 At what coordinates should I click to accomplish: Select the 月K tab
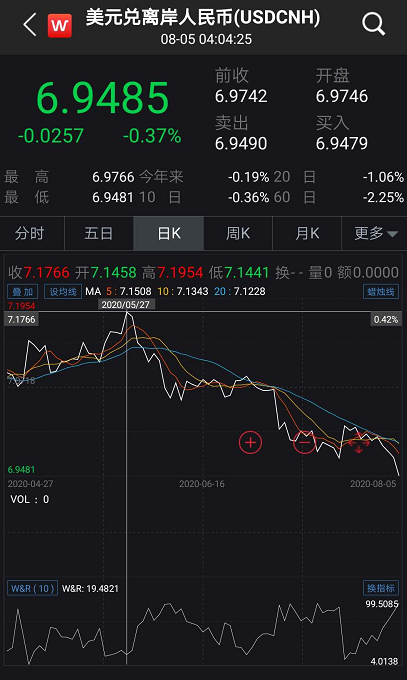pos(307,234)
